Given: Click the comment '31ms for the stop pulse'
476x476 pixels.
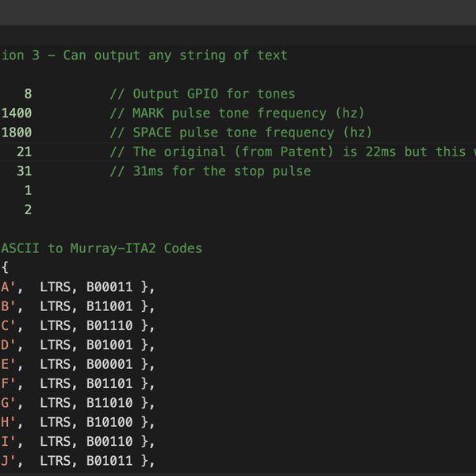Looking at the screenshot, I should (x=210, y=171).
